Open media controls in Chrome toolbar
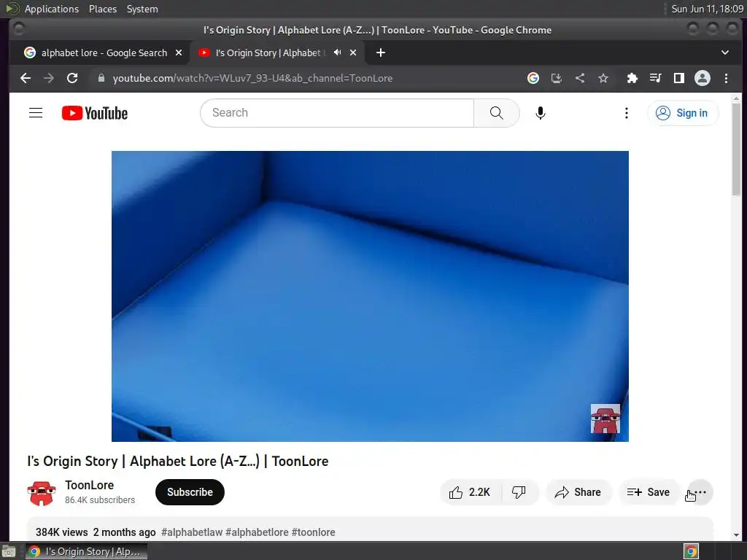 (x=656, y=78)
